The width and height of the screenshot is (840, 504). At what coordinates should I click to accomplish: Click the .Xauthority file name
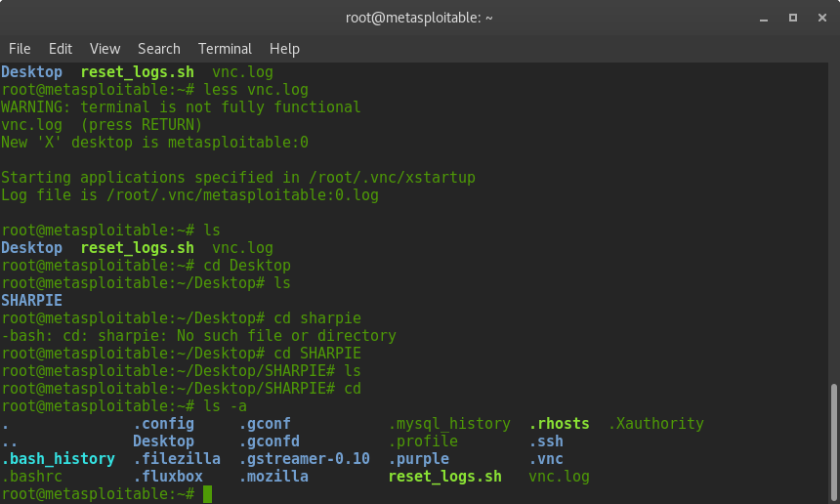(x=656, y=424)
